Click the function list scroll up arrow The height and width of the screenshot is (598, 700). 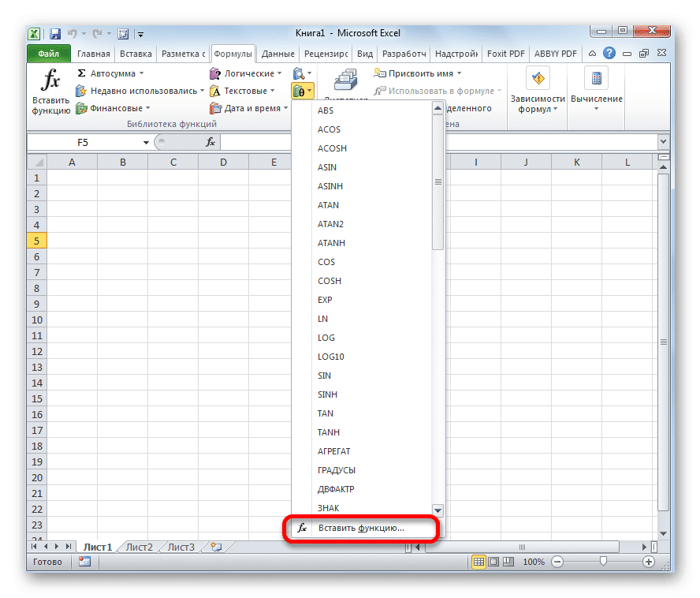point(438,108)
